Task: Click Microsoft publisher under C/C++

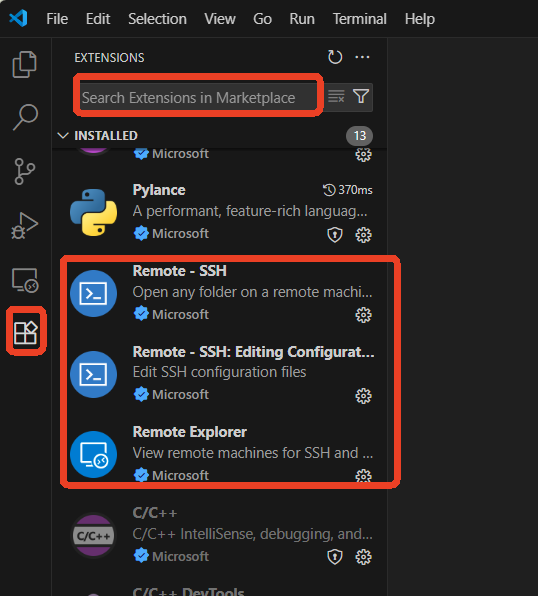Action: click(180, 556)
